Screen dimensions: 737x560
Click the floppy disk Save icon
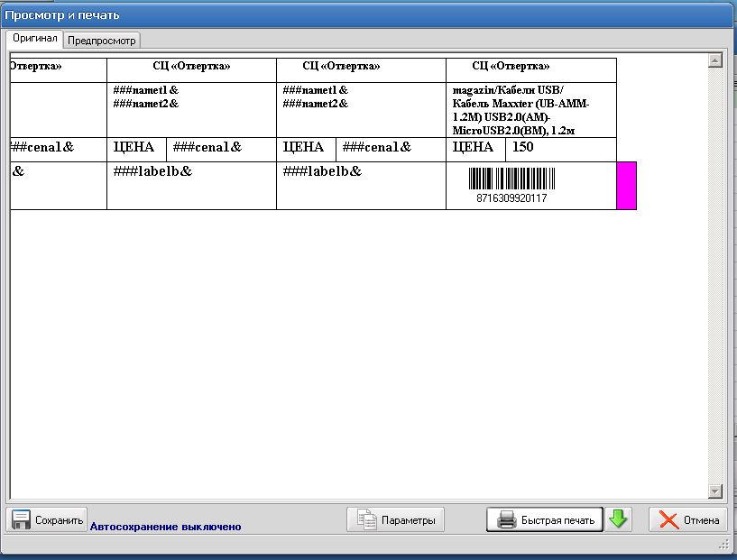coord(21,519)
